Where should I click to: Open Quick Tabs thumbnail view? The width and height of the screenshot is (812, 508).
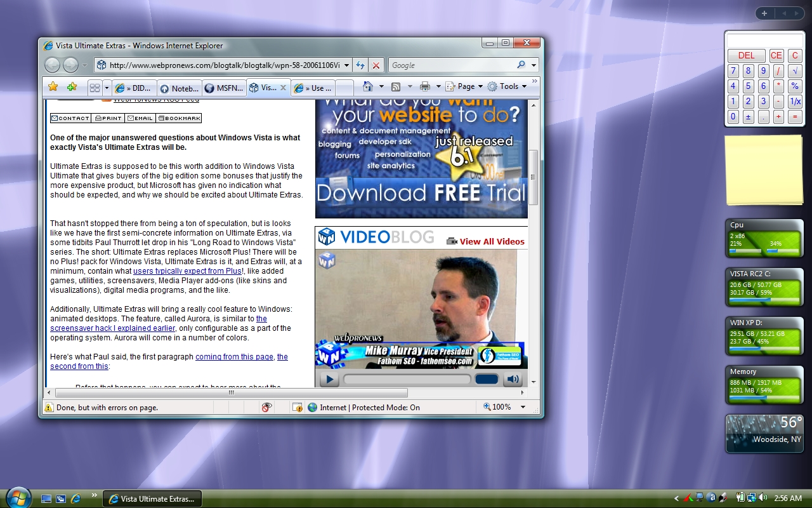pos(95,88)
